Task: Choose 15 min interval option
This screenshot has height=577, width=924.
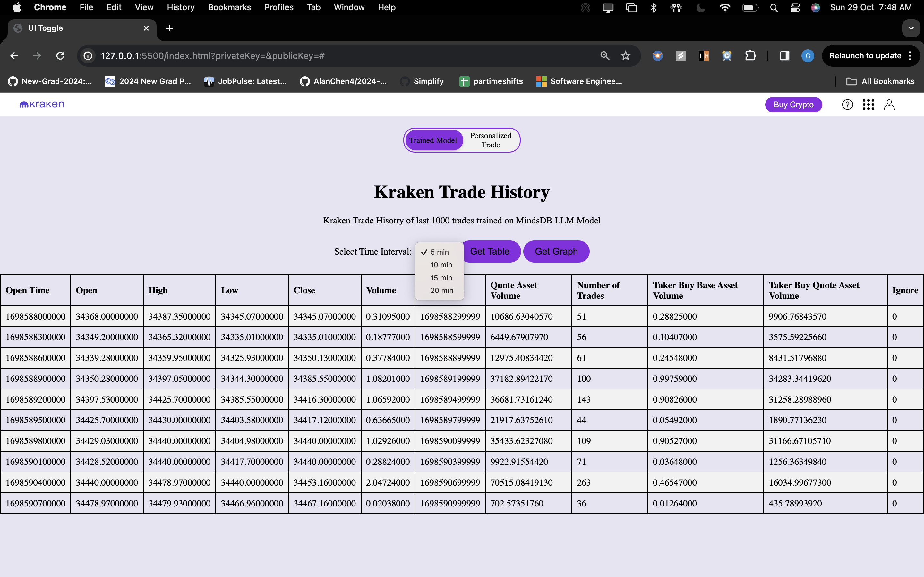Action: [441, 278]
